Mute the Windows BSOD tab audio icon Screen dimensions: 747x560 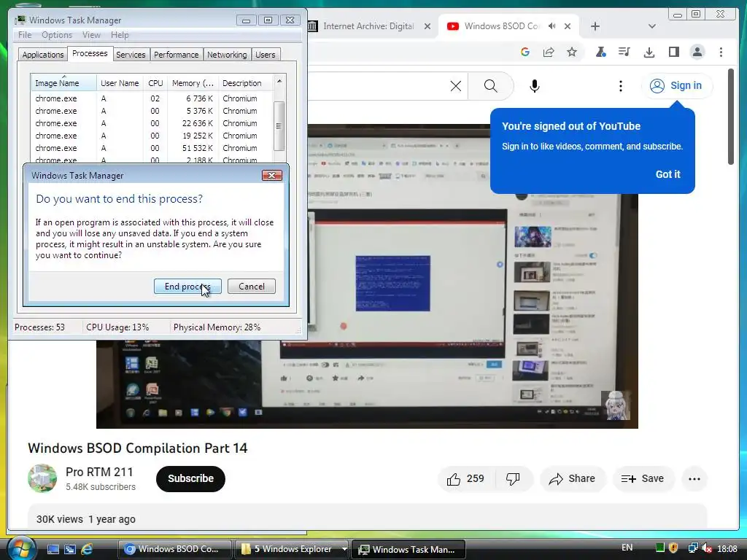pyautogui.click(x=551, y=26)
